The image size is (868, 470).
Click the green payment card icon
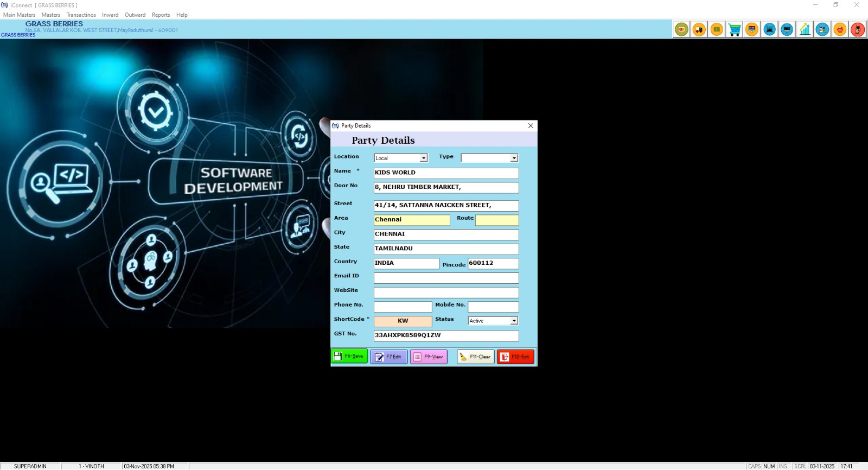(682, 30)
